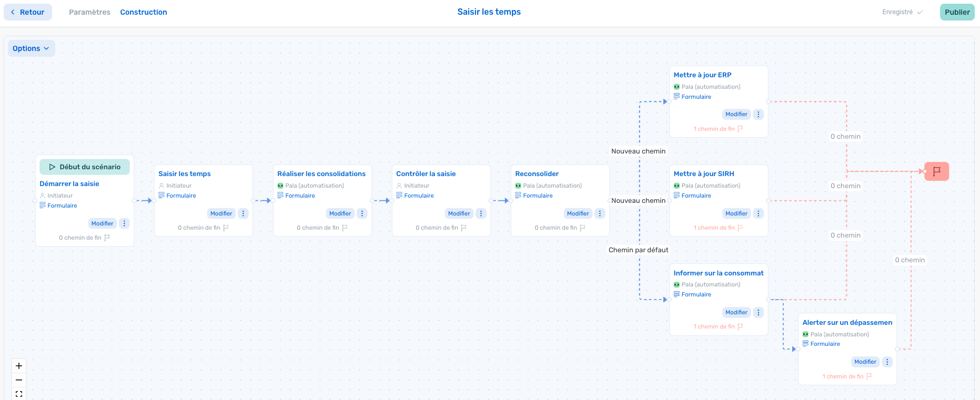Screen dimensions: 980x400
Task: Switch to the Paramètres tab
Action: pos(89,12)
